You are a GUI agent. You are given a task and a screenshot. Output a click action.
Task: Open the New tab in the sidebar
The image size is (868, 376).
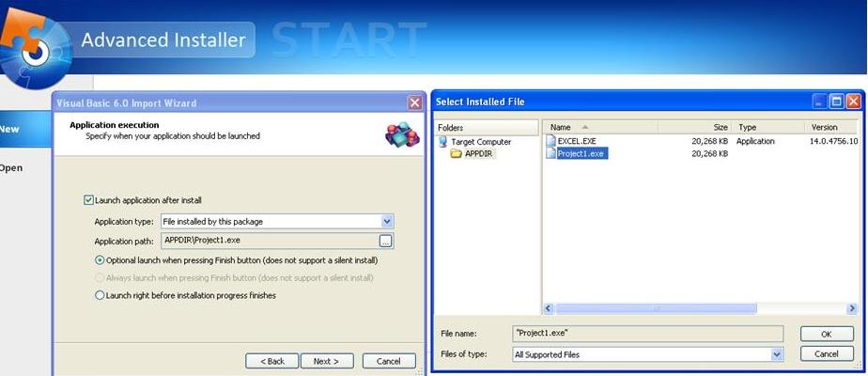[x=25, y=129]
